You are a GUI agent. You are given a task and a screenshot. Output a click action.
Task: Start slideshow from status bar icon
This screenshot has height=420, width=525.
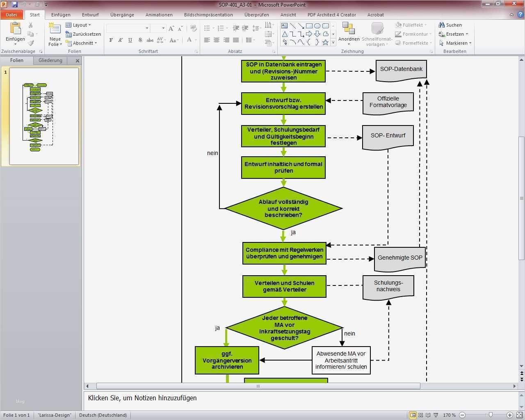pos(436,415)
